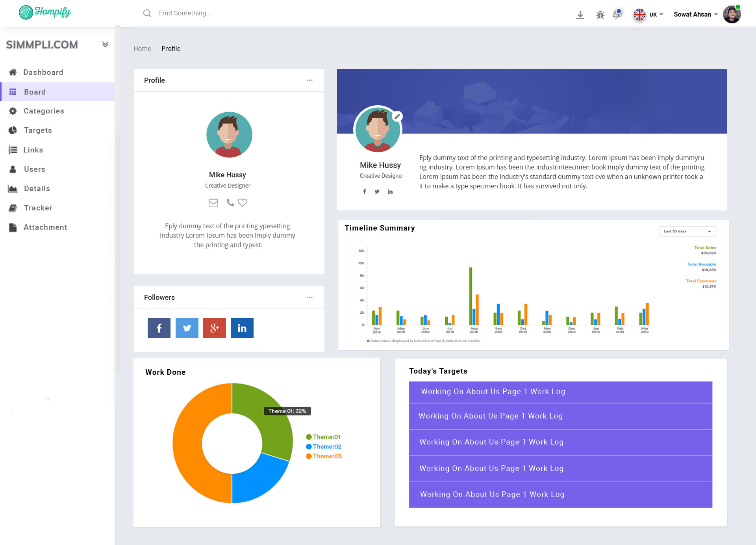Click the Twitter icon under Creative Designer
The image size is (756, 545).
tap(377, 192)
